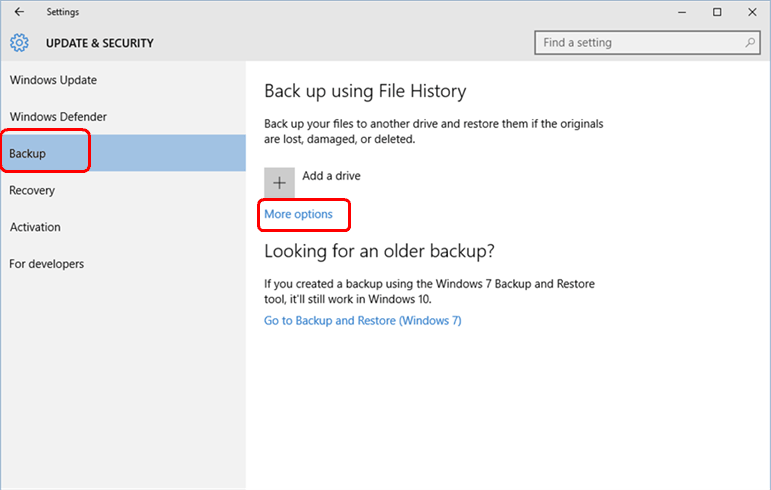Image resolution: width=771 pixels, height=490 pixels.
Task: Go to Backup and Restore (Windows 7)
Action: pos(362,321)
